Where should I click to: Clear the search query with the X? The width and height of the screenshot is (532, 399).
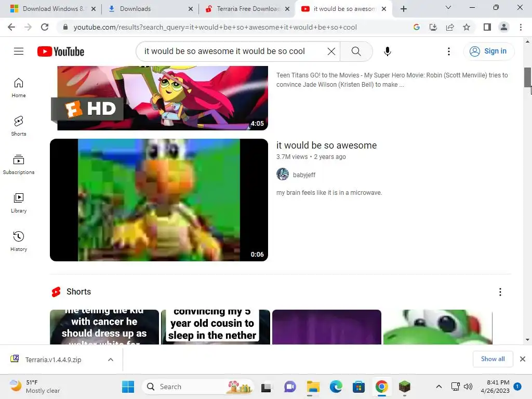tap(331, 51)
